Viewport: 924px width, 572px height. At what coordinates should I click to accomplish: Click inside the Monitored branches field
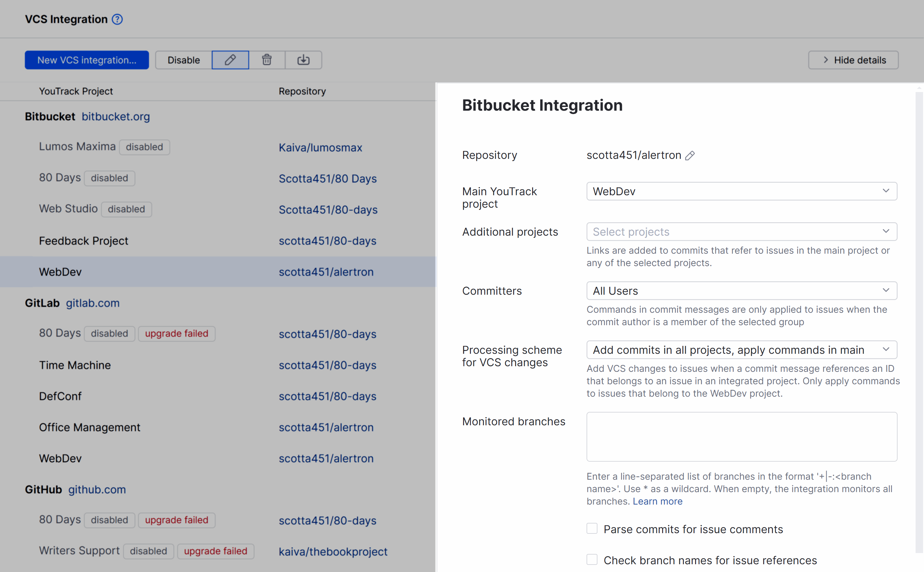click(741, 436)
